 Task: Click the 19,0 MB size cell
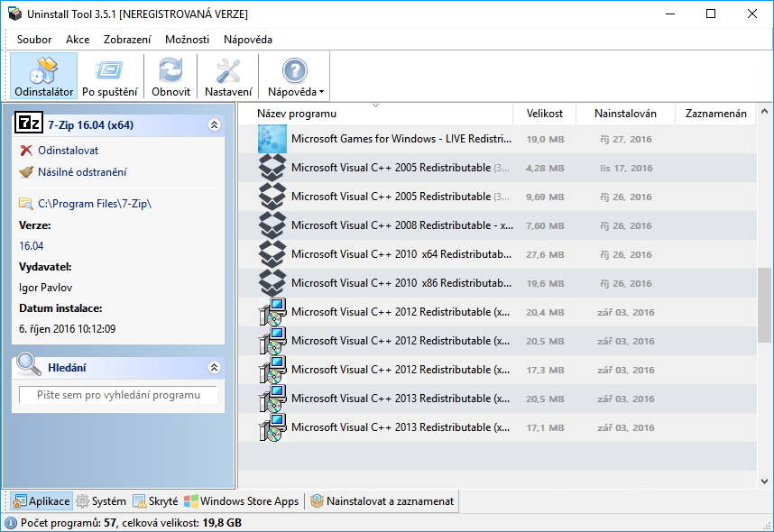pyautogui.click(x=545, y=139)
